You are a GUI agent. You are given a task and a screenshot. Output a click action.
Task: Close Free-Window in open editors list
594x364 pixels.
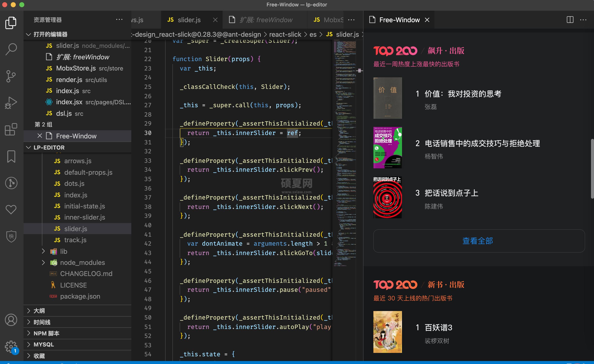tap(40, 136)
